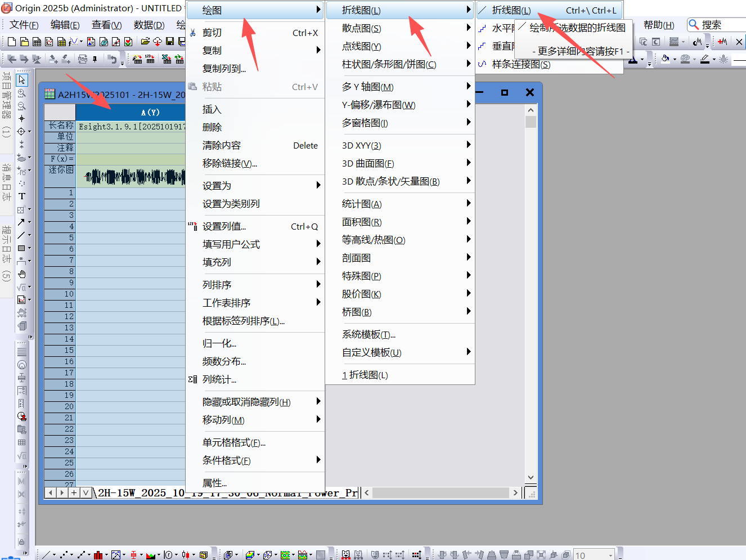Click the Pointer arrow tool
Viewport: 746px width, 560px height.
click(x=22, y=80)
